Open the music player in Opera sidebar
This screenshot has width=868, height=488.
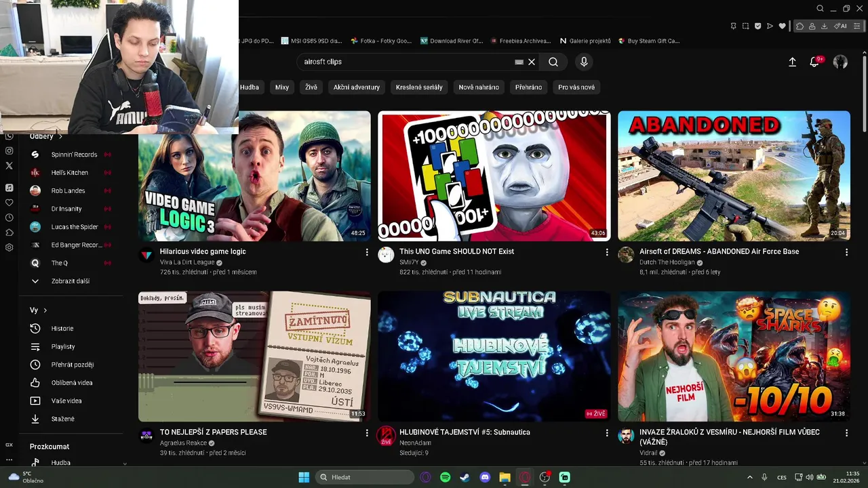(x=9, y=188)
